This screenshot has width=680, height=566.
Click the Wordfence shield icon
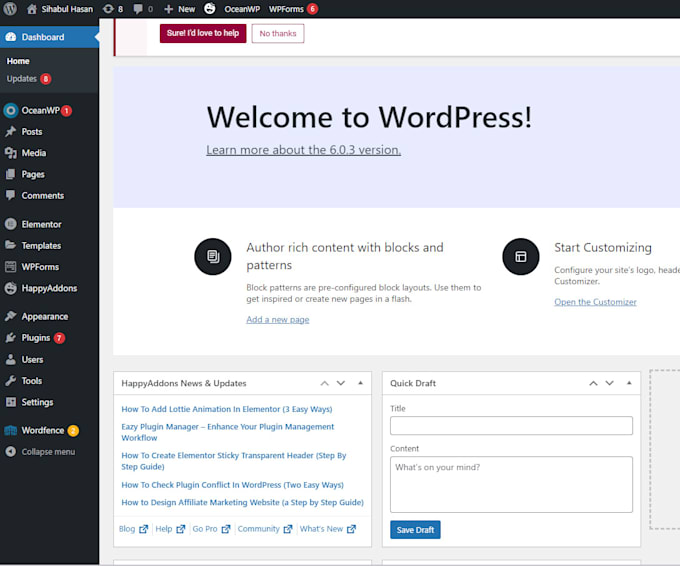click(x=11, y=430)
